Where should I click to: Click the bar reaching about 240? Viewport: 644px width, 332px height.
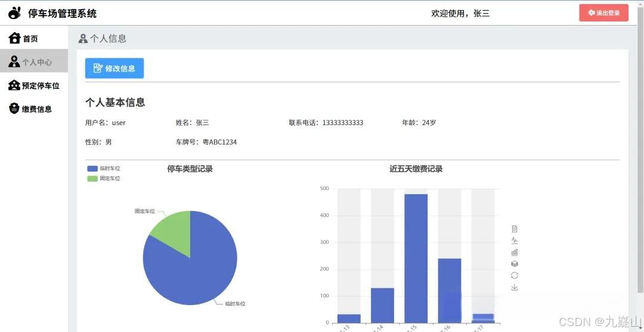[x=450, y=290]
